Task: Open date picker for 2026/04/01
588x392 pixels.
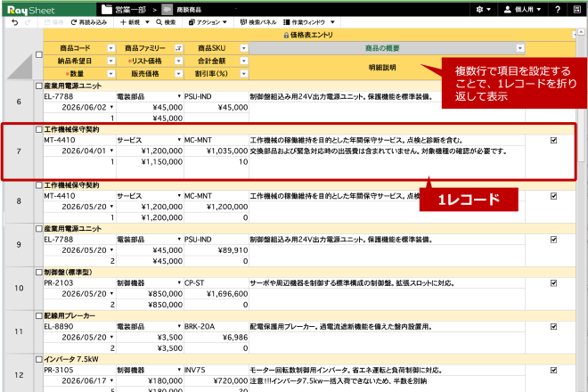Action: 111,151
